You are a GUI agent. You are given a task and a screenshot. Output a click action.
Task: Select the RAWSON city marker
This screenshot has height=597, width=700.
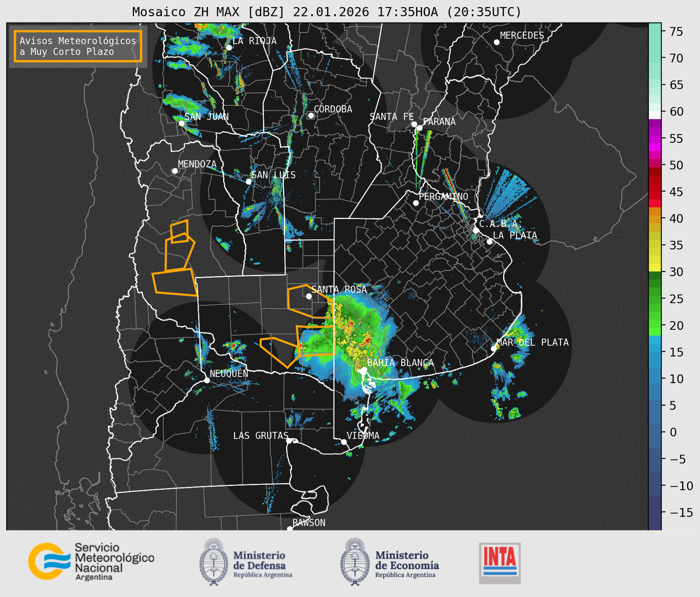click(290, 529)
